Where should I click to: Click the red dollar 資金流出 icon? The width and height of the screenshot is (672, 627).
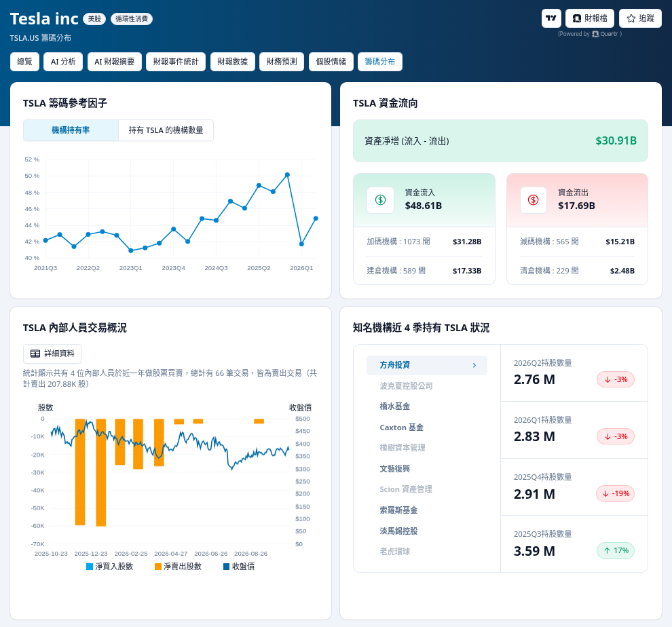pyautogui.click(x=533, y=199)
